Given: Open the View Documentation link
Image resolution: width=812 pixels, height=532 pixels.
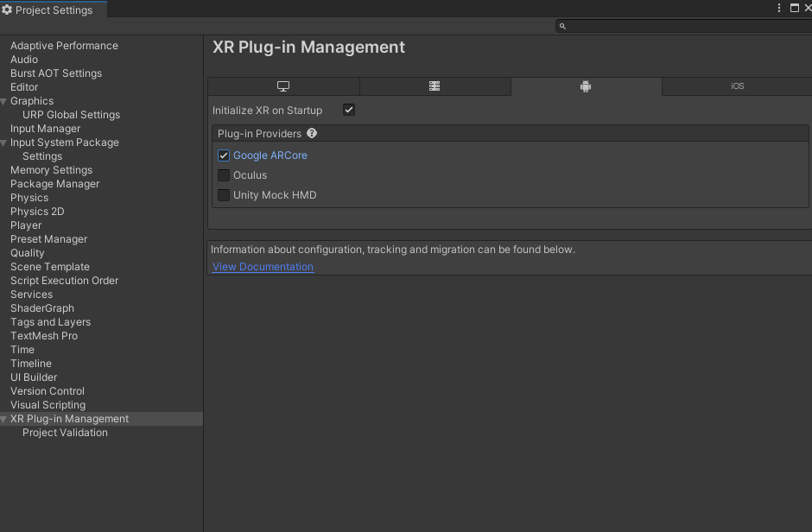Looking at the screenshot, I should (x=263, y=267).
